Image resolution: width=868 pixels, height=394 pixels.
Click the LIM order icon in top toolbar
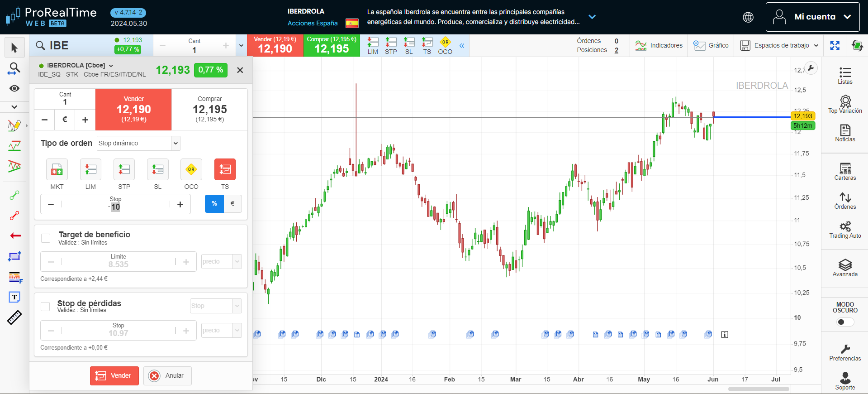pos(373,46)
